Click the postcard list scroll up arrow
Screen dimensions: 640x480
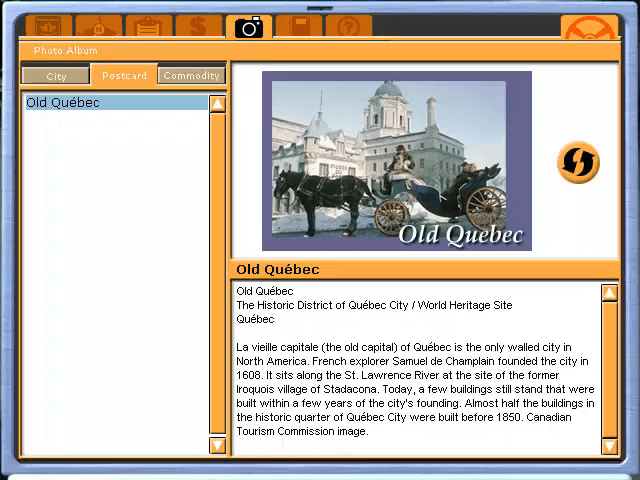point(217,104)
